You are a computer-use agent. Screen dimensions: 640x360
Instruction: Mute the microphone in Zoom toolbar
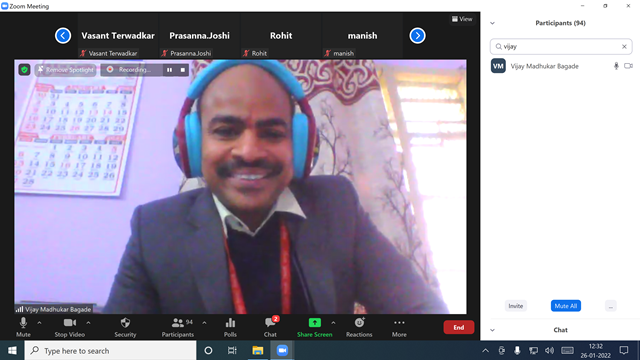pyautogui.click(x=23, y=327)
